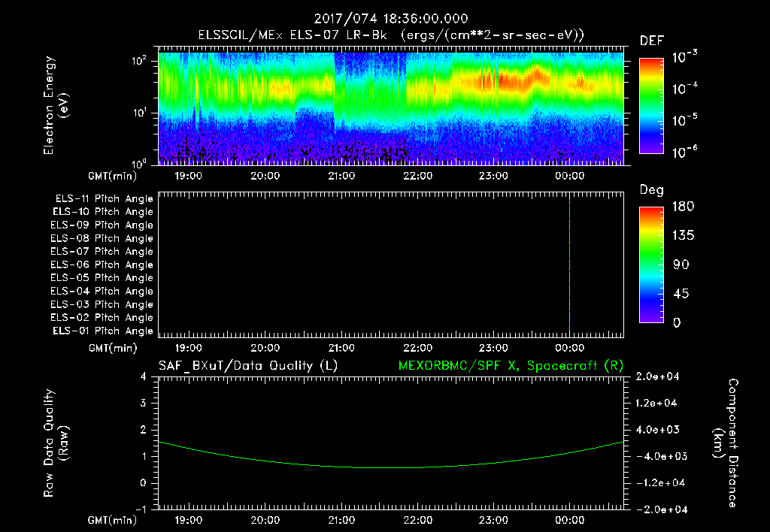Click the Electron Energy axis label
The height and width of the screenshot is (532, 770).
click(56, 105)
